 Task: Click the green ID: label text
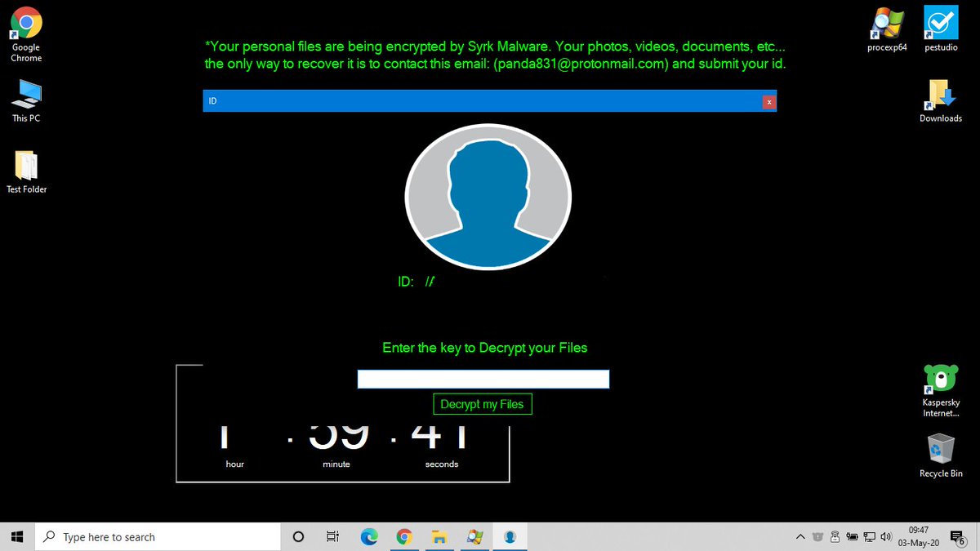406,282
